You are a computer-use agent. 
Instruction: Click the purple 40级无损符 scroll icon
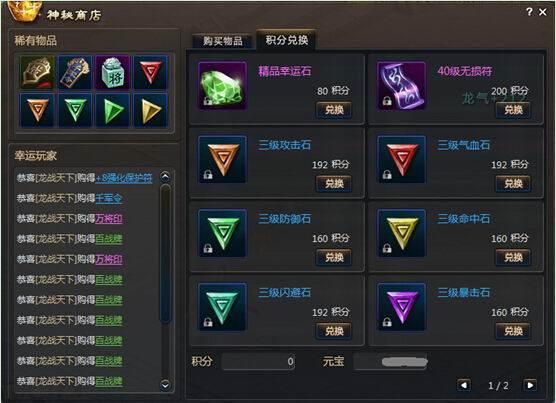401,85
